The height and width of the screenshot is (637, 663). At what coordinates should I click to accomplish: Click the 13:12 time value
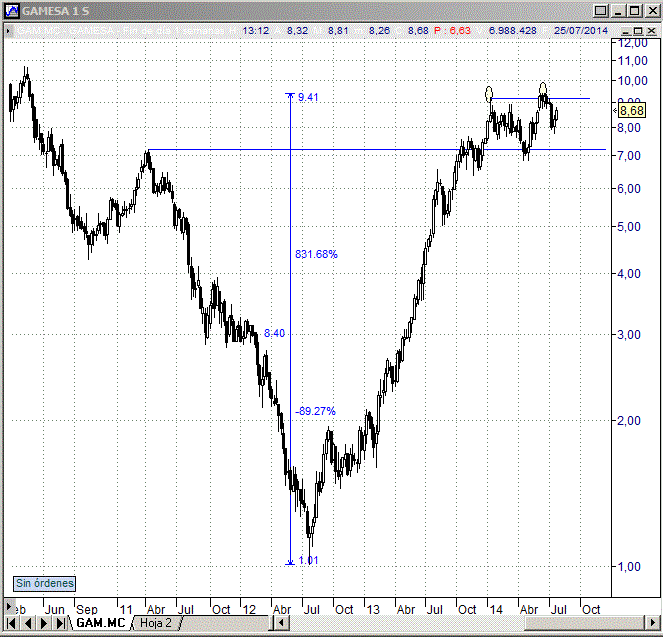[x=256, y=30]
